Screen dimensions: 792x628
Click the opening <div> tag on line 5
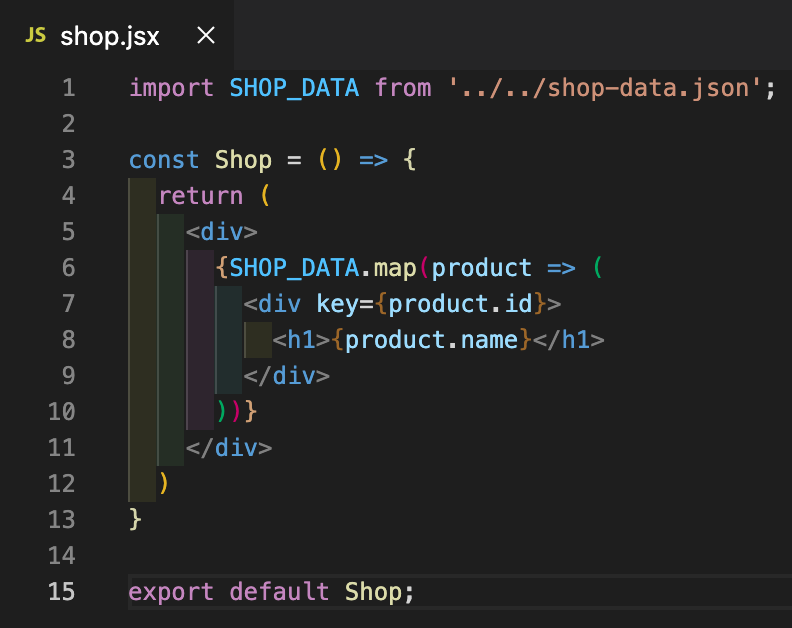(x=222, y=232)
